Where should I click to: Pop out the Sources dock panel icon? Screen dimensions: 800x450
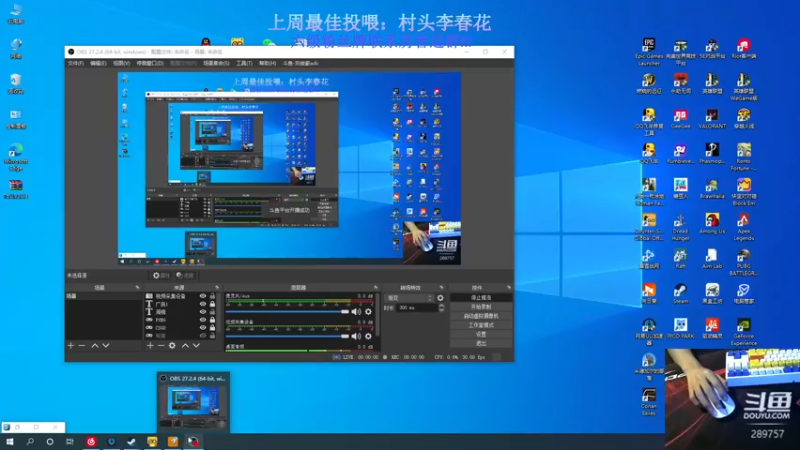[x=217, y=288]
